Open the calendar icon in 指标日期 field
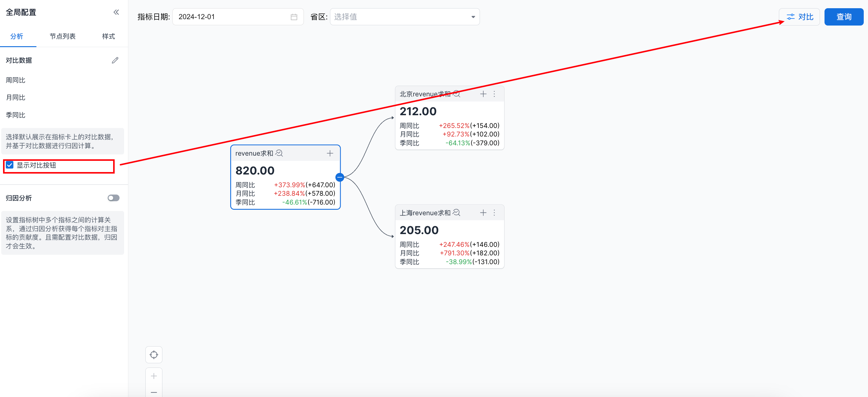The width and height of the screenshot is (868, 397). [294, 17]
